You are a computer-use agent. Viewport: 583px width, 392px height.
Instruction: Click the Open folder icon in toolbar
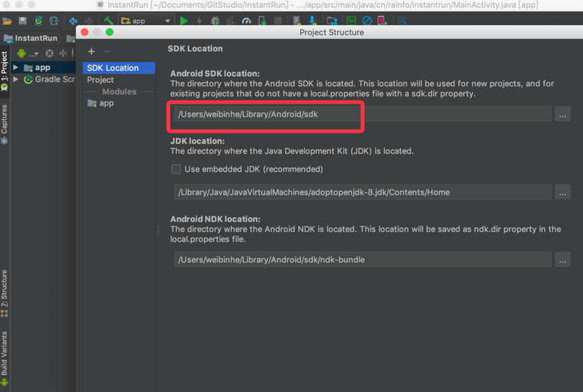tap(7, 21)
